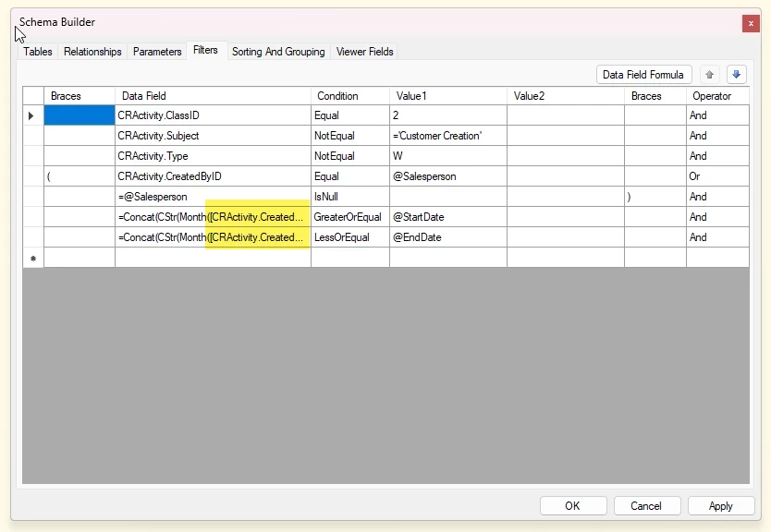Screen dimensions: 771x532
Task: Open Equal condition for CreatedByID row
Action: pos(350,176)
